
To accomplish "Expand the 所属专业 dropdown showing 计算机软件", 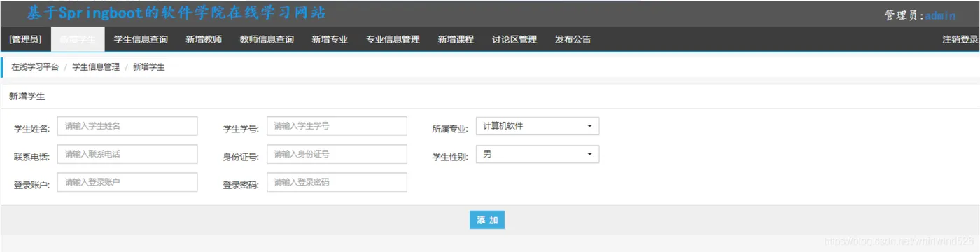I will pyautogui.click(x=538, y=126).
